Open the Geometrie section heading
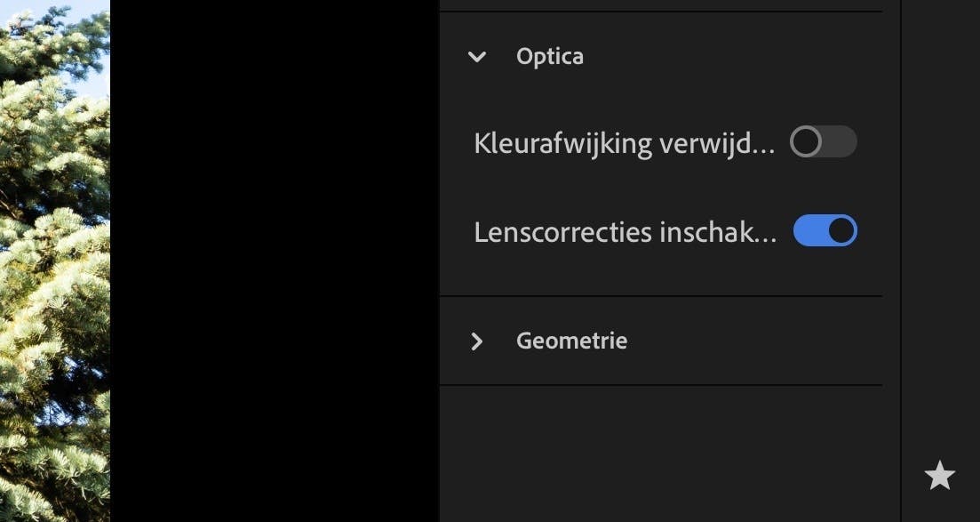 pos(571,341)
